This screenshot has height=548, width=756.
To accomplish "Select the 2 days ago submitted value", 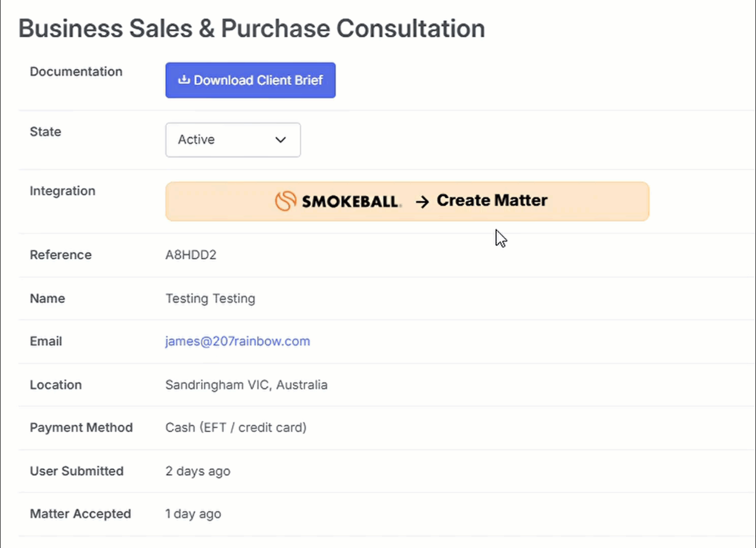I will click(198, 471).
